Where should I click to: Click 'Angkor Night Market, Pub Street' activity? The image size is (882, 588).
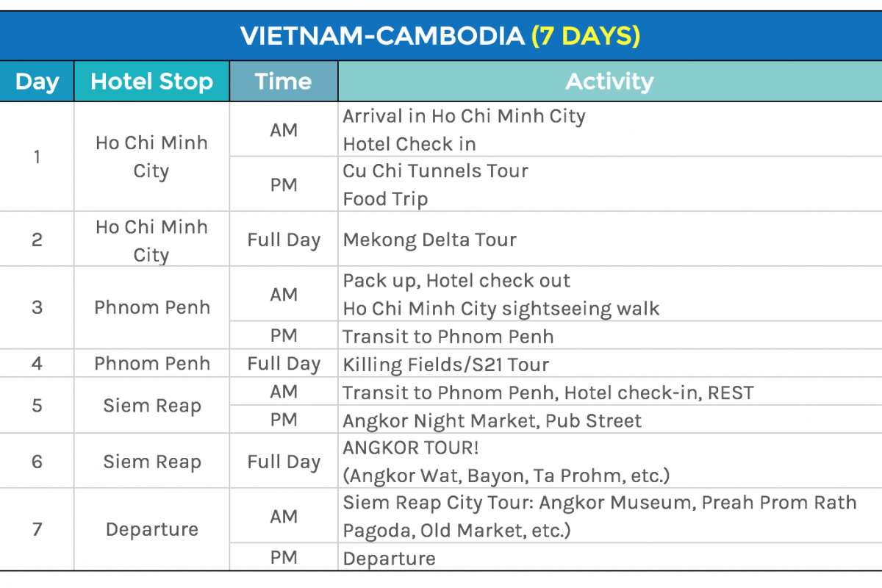point(492,420)
